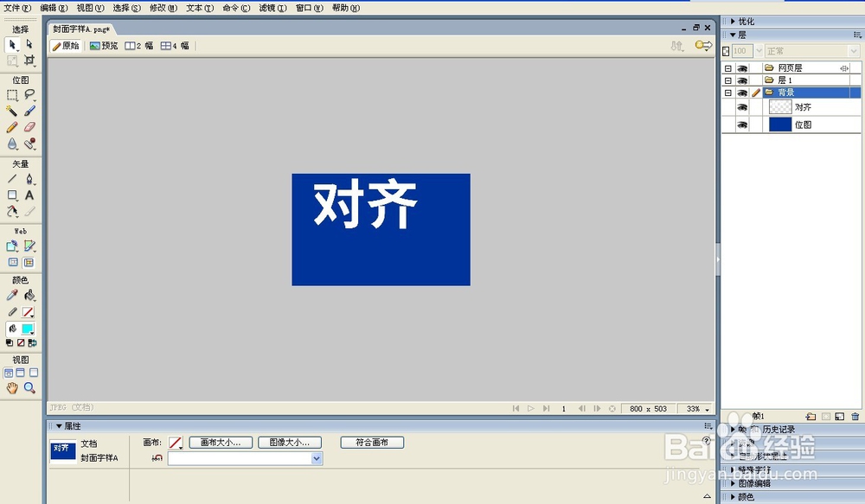Toggle hide slices and hotspots
Viewport: 865px width, 504px height.
12,263
